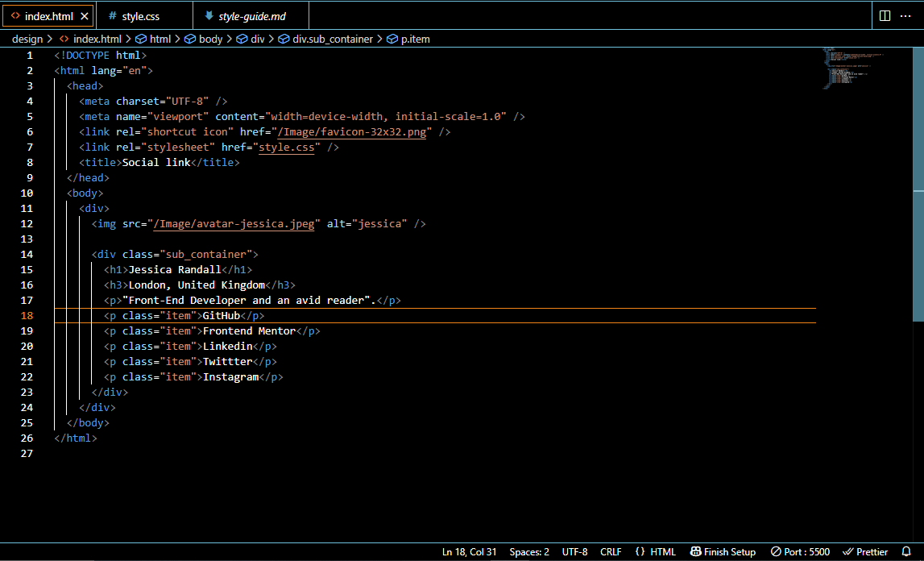
Task: Switch to the index.html tab
Action: [48, 16]
